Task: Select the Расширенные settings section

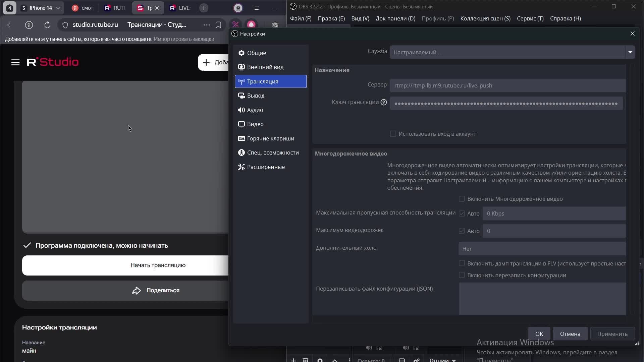Action: coord(271,167)
